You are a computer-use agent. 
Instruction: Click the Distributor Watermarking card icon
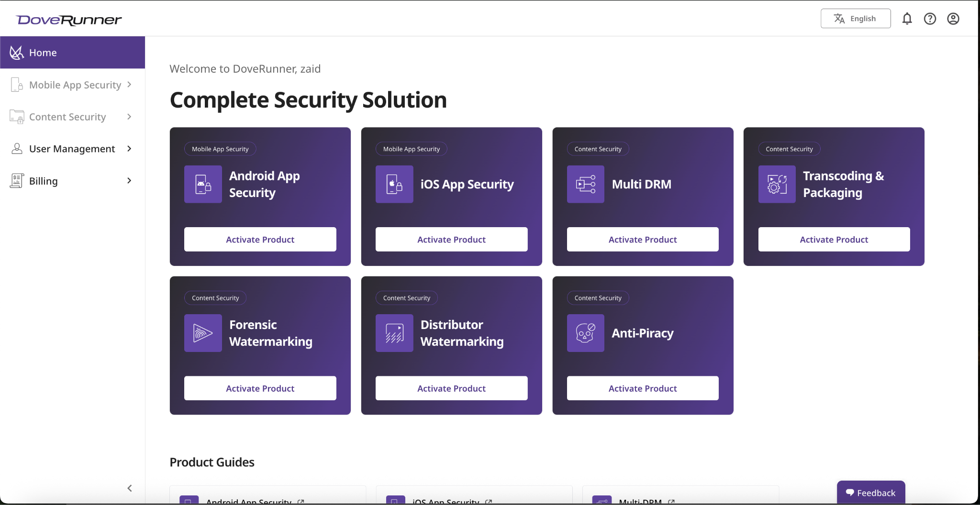[394, 333]
